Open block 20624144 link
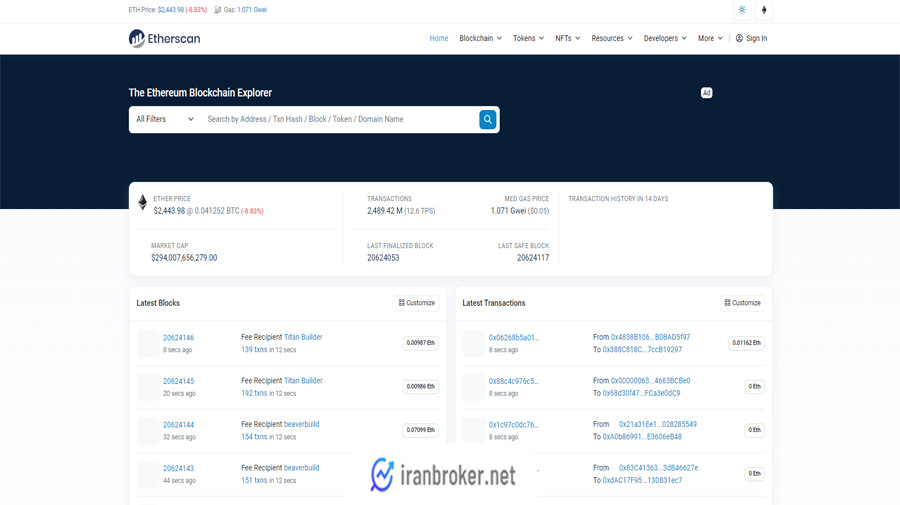 (x=179, y=425)
